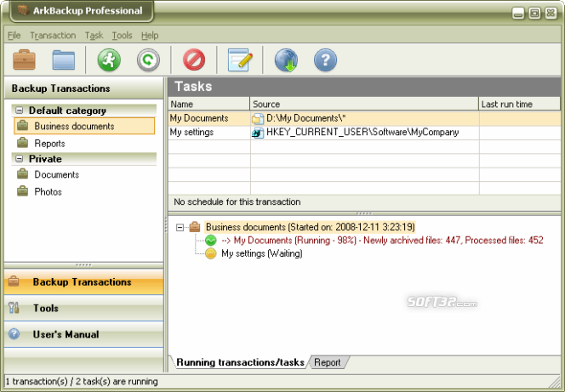This screenshot has width=565, height=392.
Task: Click the registry icon next to HKEY_CURRENT_USER path
Action: (x=258, y=133)
